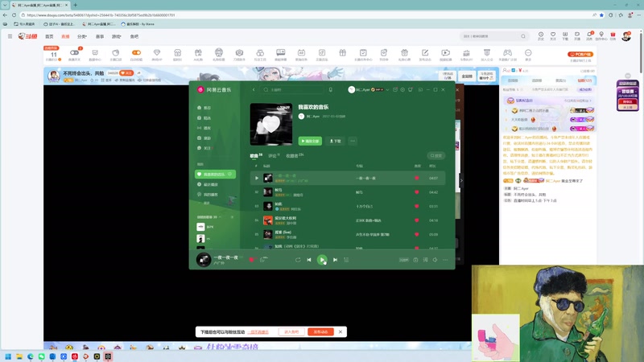Image resolution: width=644 pixels, height=362 pixels.
Task: Click the volume speaker icon in music player
Action: pos(435,260)
